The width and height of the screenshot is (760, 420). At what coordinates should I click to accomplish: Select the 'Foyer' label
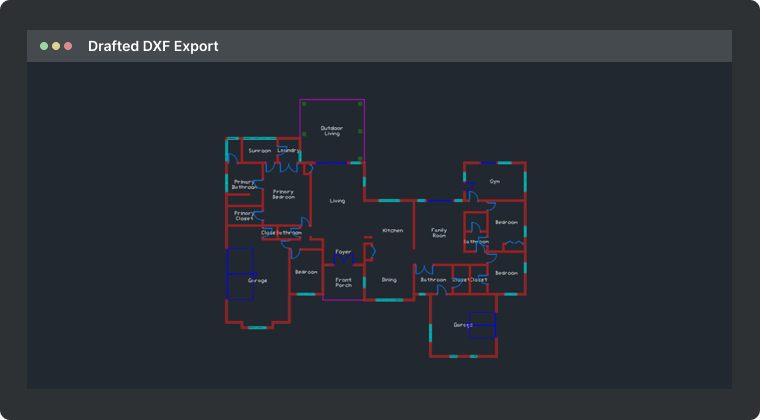click(x=343, y=252)
